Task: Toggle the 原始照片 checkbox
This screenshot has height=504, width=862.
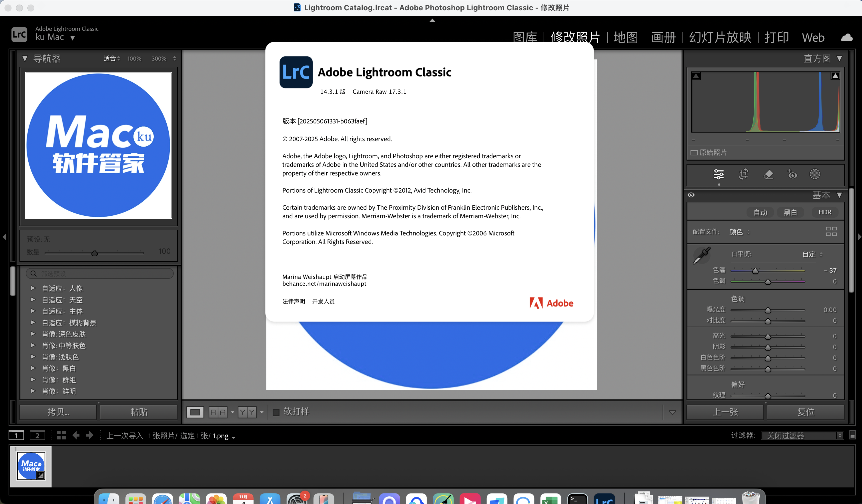Action: click(694, 153)
